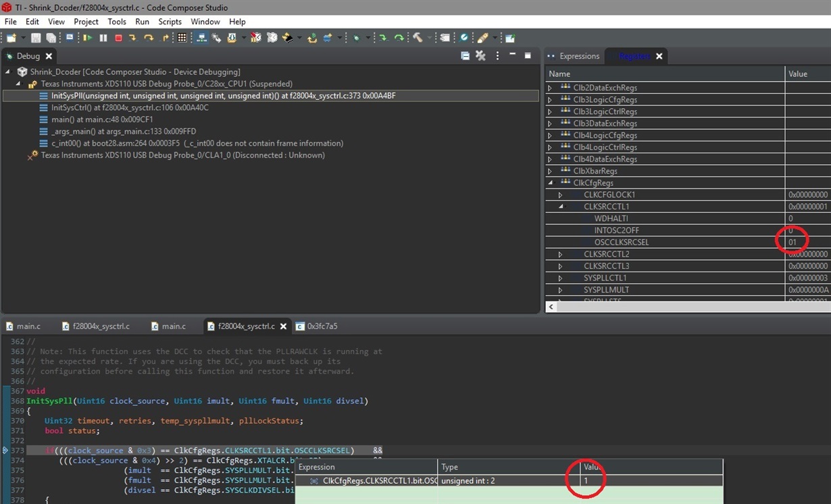Click the Save toolbar icon
Image resolution: width=831 pixels, height=504 pixels.
[x=36, y=38]
